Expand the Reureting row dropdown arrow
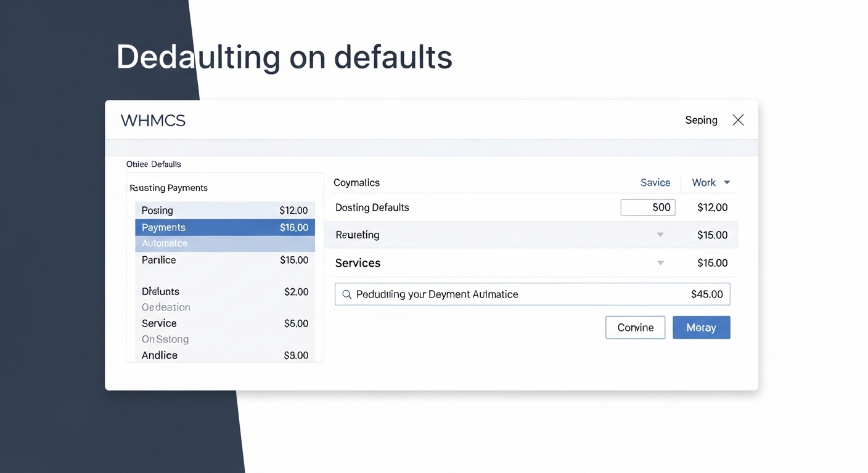868x473 pixels. (x=660, y=235)
